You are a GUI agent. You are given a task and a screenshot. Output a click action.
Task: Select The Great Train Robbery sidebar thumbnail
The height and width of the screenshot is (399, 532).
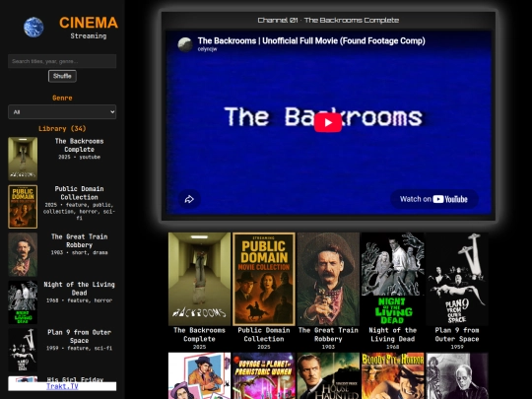tap(23, 254)
